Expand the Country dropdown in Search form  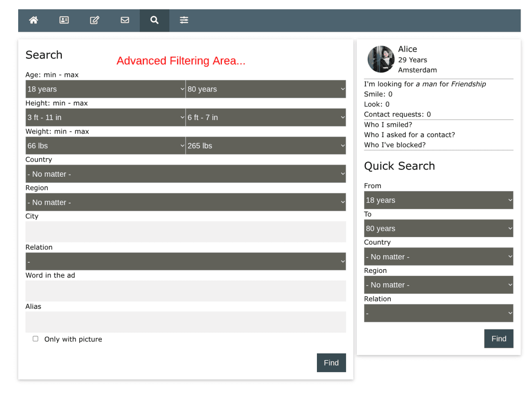tap(185, 174)
